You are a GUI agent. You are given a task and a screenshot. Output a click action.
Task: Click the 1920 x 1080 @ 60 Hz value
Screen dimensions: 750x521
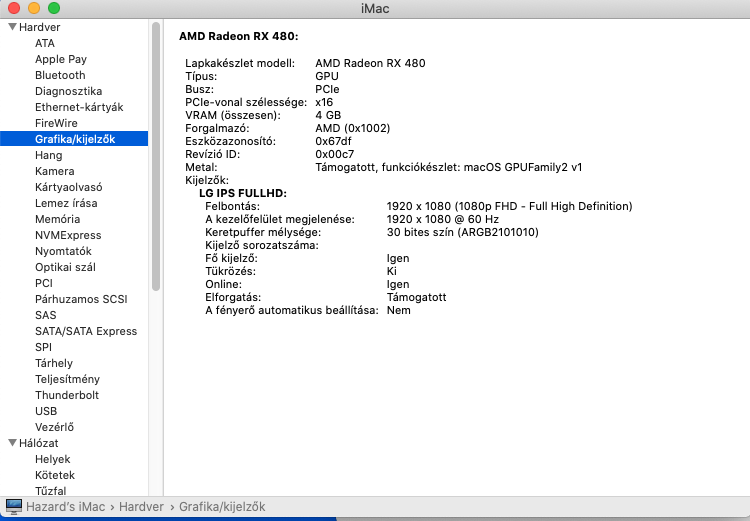coord(442,219)
